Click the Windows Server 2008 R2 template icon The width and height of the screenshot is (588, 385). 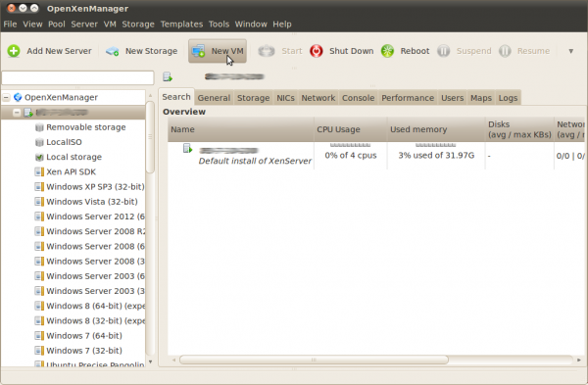pyautogui.click(x=39, y=231)
